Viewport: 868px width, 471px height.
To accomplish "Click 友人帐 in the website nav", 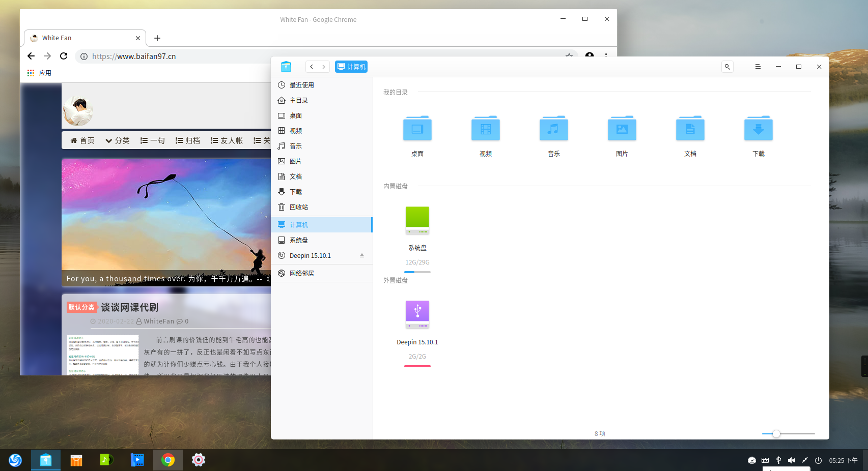I will coord(227,140).
